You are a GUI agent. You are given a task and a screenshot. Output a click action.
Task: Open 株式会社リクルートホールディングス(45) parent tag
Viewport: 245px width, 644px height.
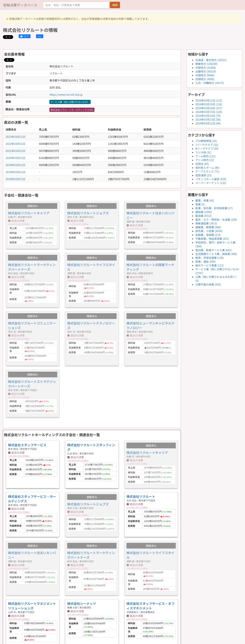click(x=72, y=110)
